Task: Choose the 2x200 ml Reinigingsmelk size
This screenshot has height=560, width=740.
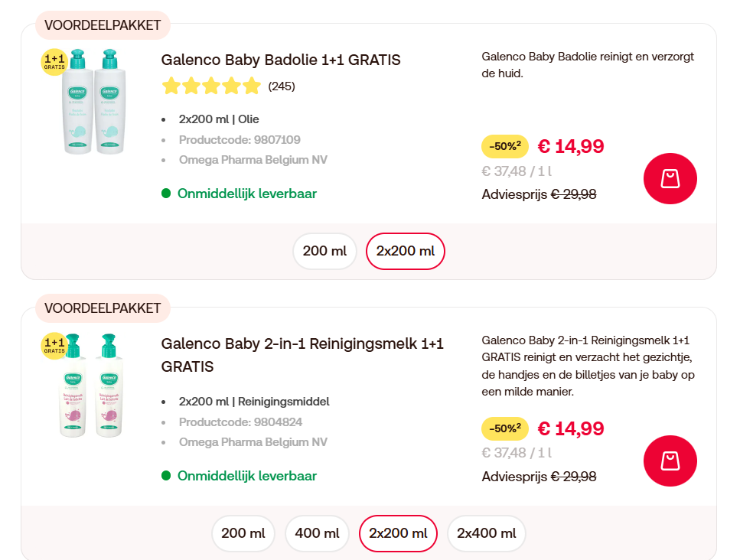Action: click(x=398, y=533)
